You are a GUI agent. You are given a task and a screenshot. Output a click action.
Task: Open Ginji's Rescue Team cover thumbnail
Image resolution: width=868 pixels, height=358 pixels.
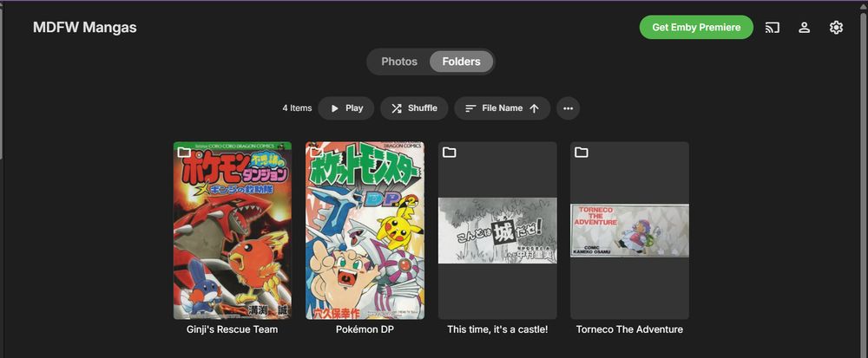coord(233,231)
